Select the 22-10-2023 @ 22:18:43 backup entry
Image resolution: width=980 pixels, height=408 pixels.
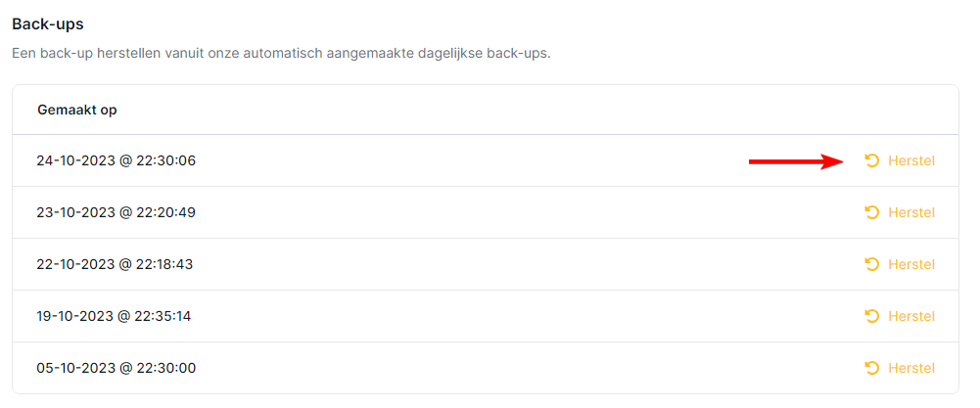click(x=116, y=264)
